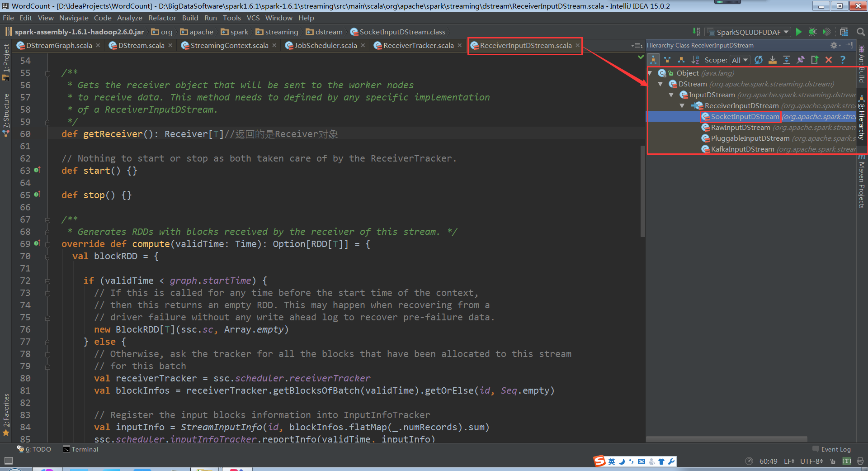
Task: Open the TODO tool window
Action: coord(34,449)
